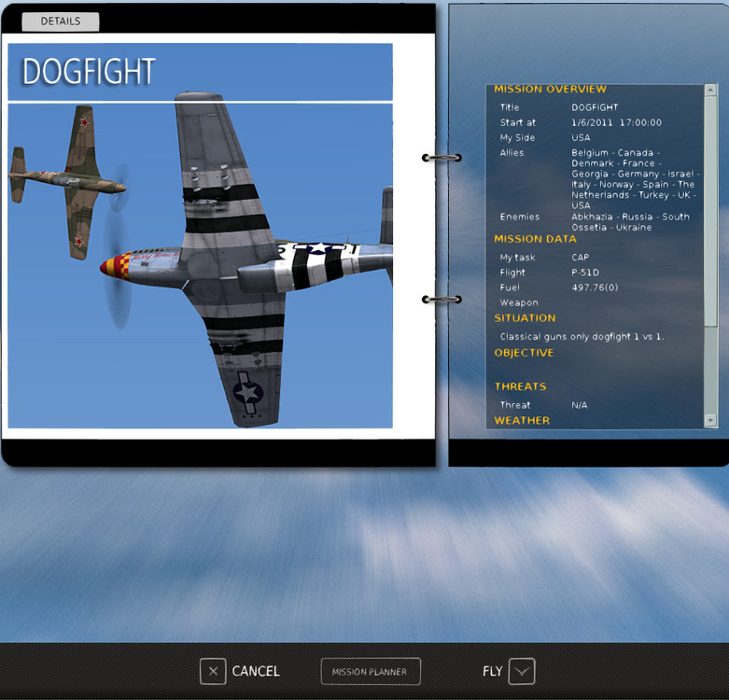Click the FLY label
The width and height of the screenshot is (729, 700).
tap(492, 671)
